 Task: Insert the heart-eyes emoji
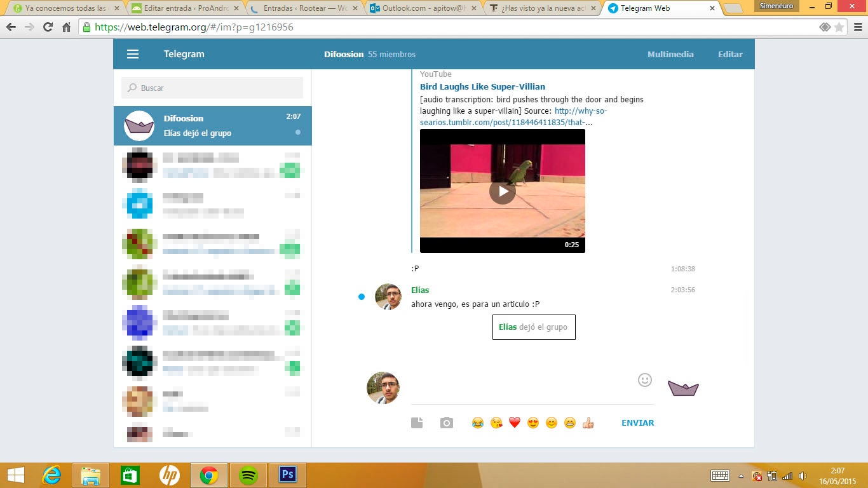(x=533, y=423)
